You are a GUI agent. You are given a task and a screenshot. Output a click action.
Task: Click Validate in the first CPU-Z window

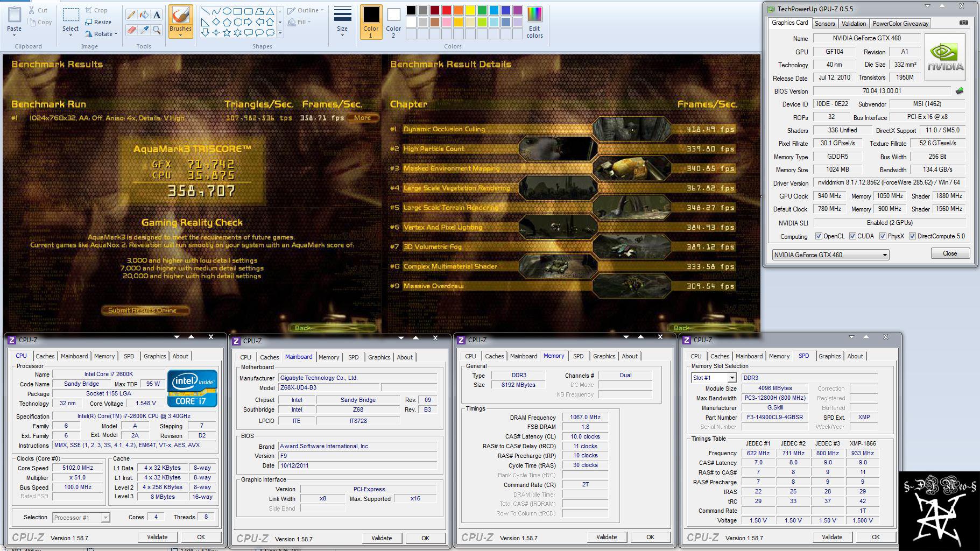157,537
